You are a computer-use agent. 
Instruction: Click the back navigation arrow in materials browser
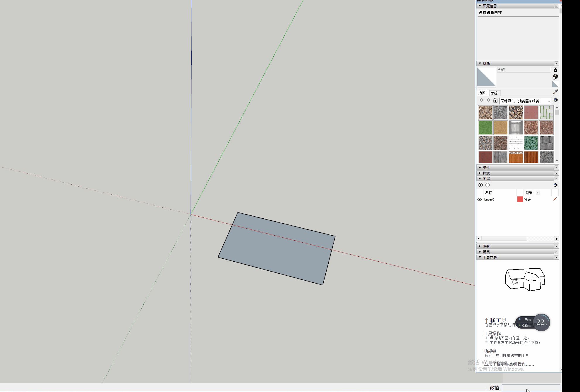pos(481,100)
